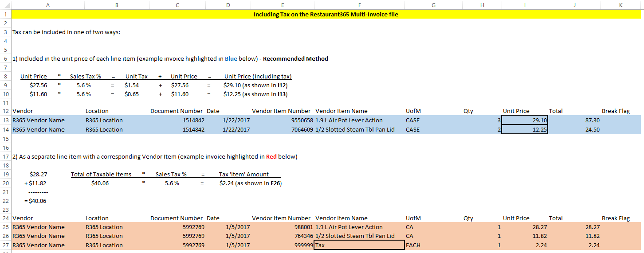Screen dimensions: 644x253
Task: Select row 27 header
Action: 5,245
